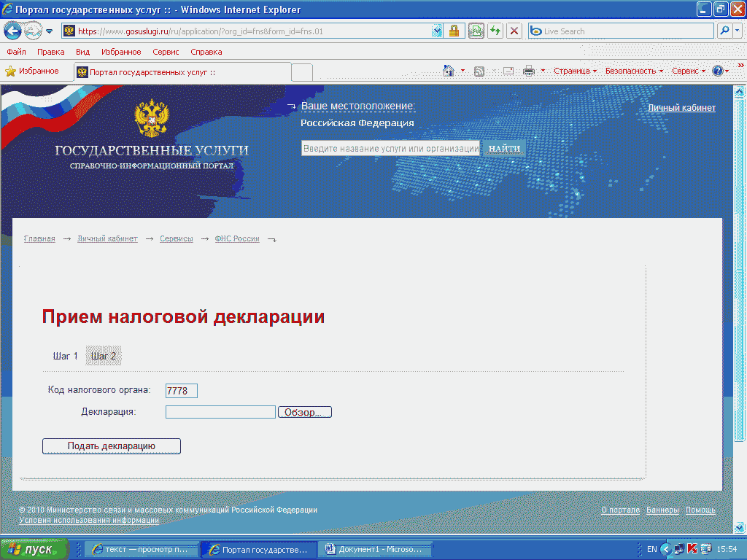Click the Пуск start button

[35, 549]
